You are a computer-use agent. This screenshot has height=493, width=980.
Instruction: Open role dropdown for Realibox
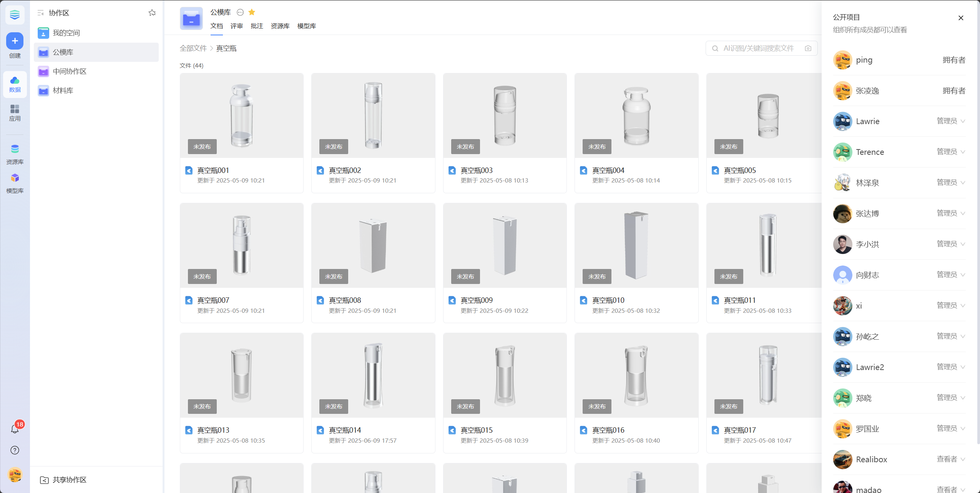click(x=951, y=459)
